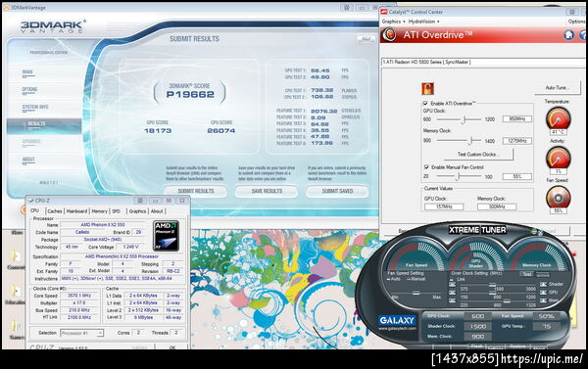
Task: Click the Fan Speed gauge in Overdrive
Action: coord(558,197)
